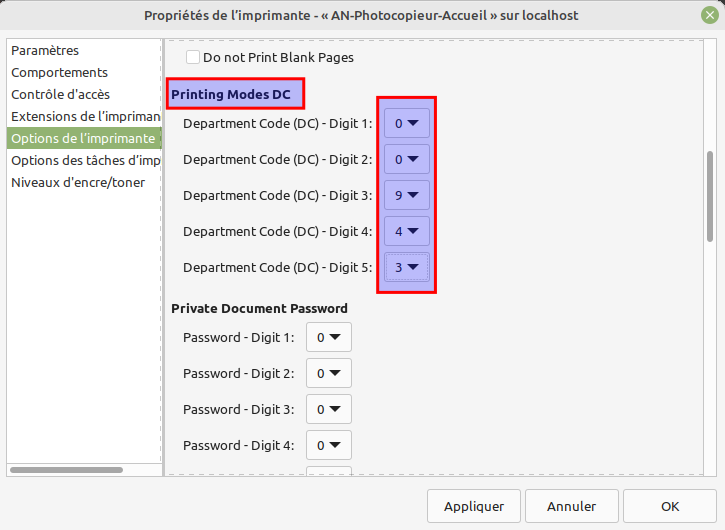Expand Password Digit 2 combo box

pos(329,373)
